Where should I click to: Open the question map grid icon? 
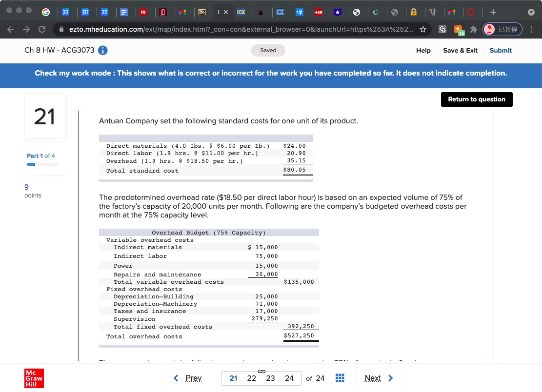coord(340,378)
